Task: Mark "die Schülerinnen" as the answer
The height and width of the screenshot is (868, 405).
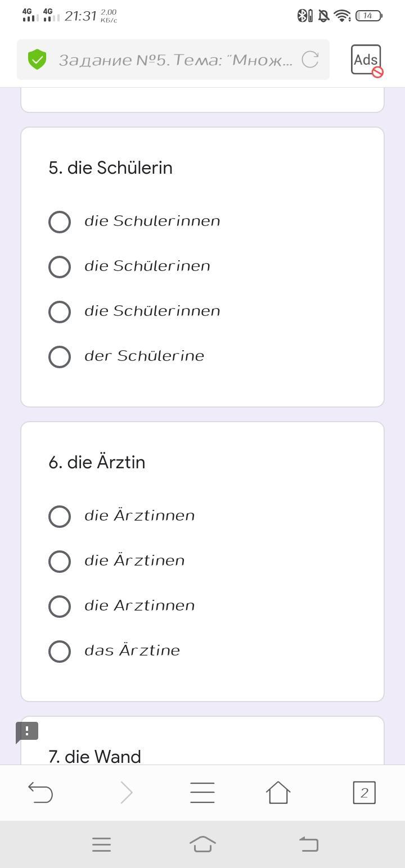Action: pos(60,311)
